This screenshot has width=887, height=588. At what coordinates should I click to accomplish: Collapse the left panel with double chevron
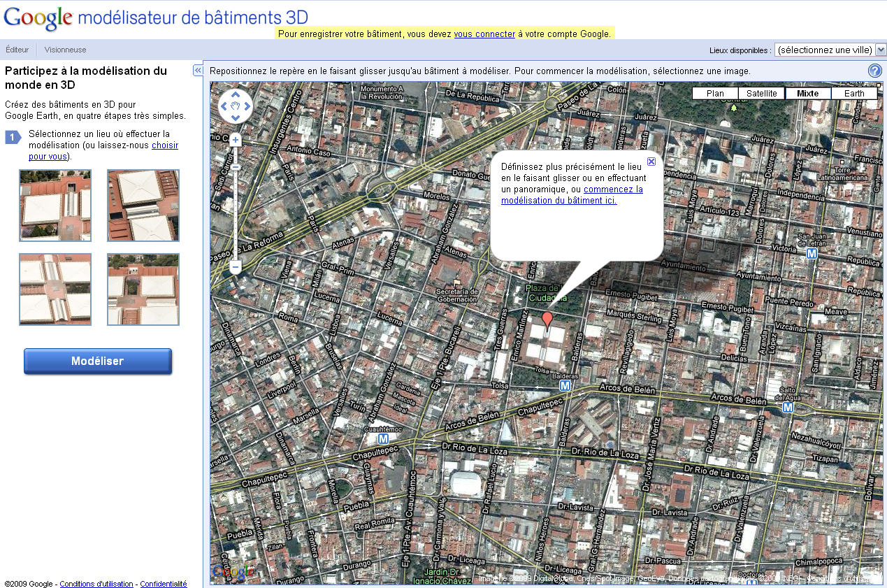[x=198, y=71]
